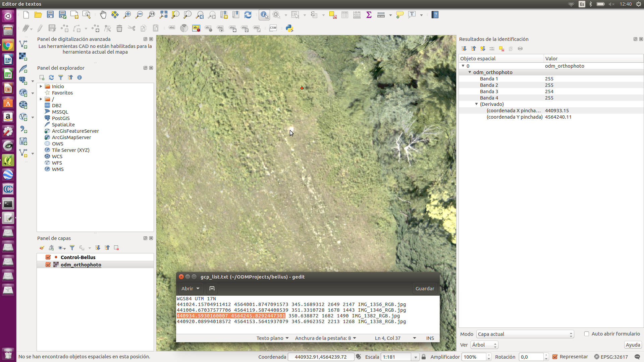
Task: Open the Statistical Summary panel
Action: [369, 15]
